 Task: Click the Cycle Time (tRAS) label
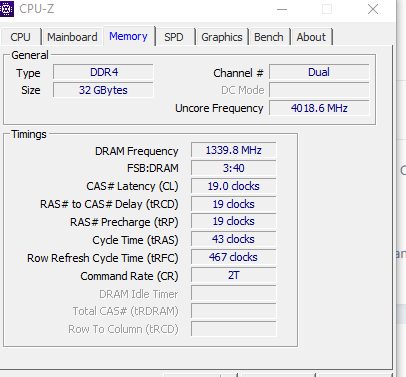tap(135, 240)
